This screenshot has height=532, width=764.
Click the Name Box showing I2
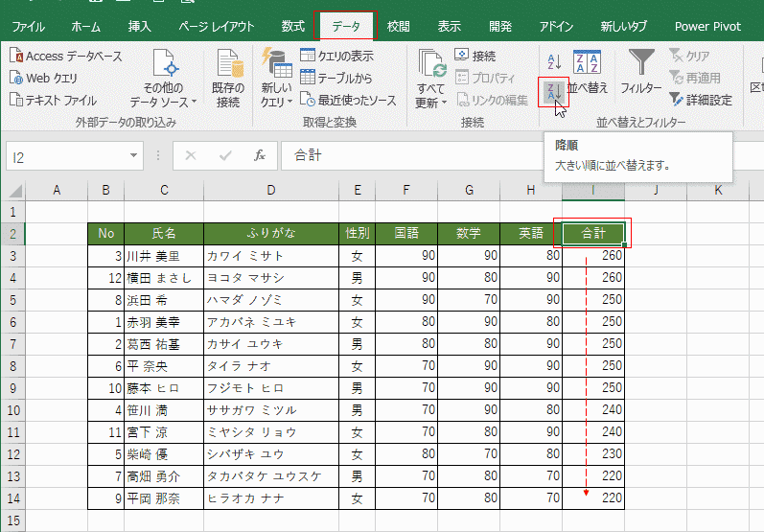coord(67,156)
